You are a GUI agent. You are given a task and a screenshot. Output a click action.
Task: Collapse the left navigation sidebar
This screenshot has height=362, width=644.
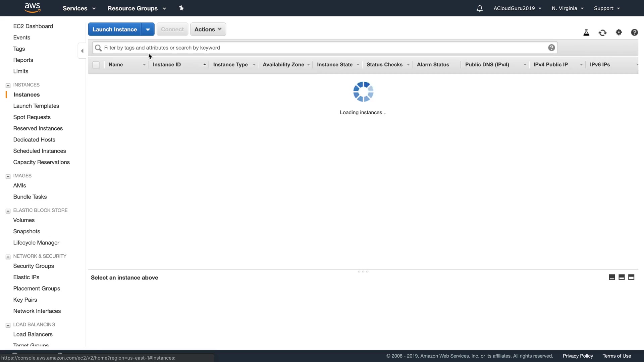point(82,51)
